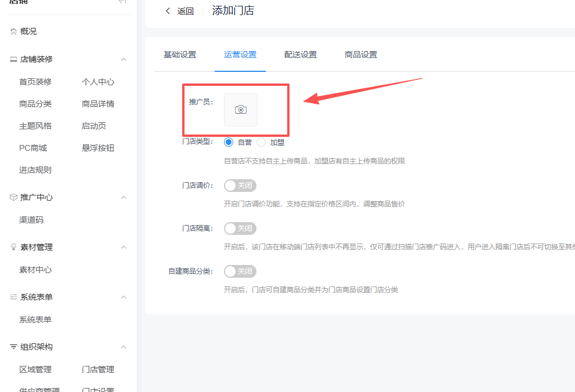Image resolution: width=575 pixels, height=392 pixels.
Task: Click the 组织架构 hierarchy icon
Action: coord(13,347)
